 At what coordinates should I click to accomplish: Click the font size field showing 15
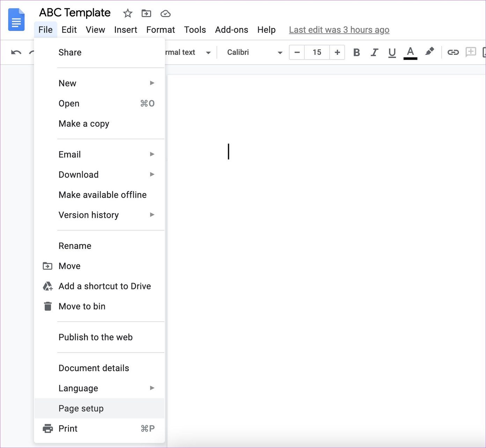pyautogui.click(x=317, y=52)
